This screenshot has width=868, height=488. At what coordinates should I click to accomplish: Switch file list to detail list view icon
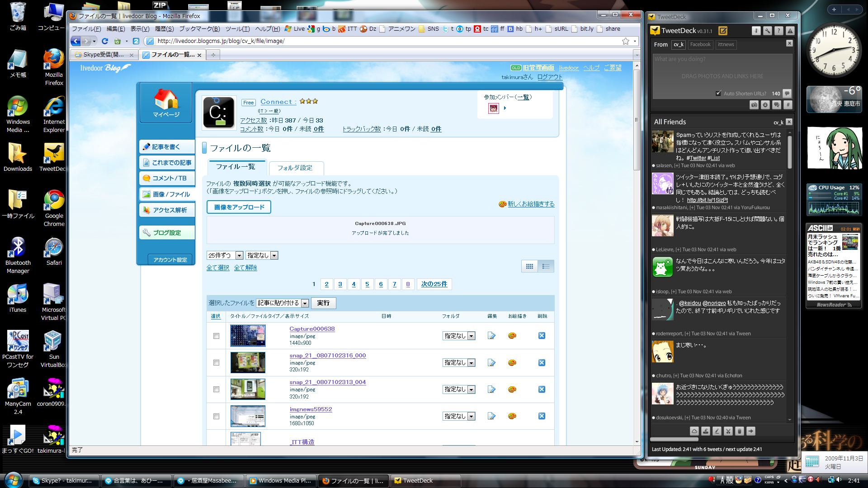tap(546, 267)
